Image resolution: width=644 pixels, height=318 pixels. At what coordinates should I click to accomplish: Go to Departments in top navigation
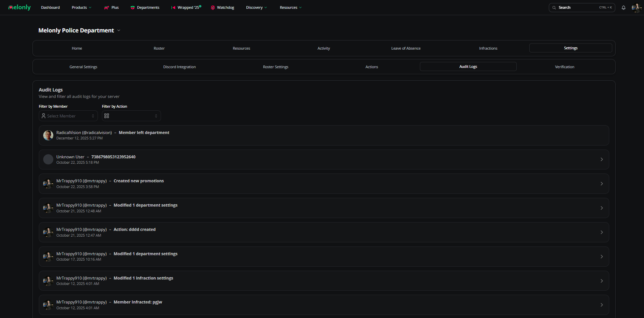click(x=145, y=7)
